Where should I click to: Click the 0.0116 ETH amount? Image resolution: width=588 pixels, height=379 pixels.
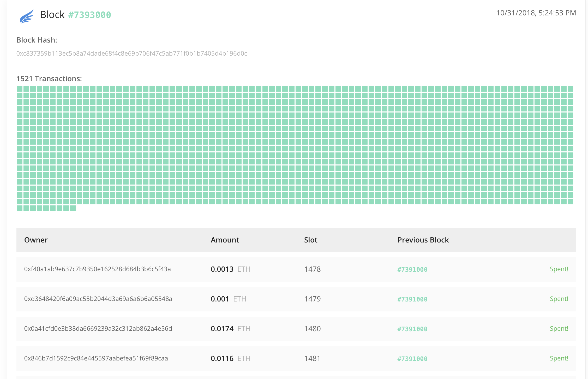231,358
